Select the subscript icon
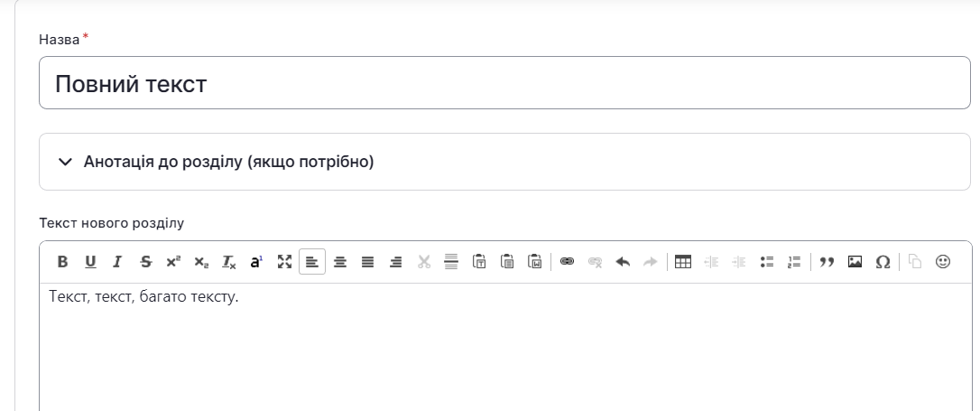Screen dimensions: 980x411 201,261
